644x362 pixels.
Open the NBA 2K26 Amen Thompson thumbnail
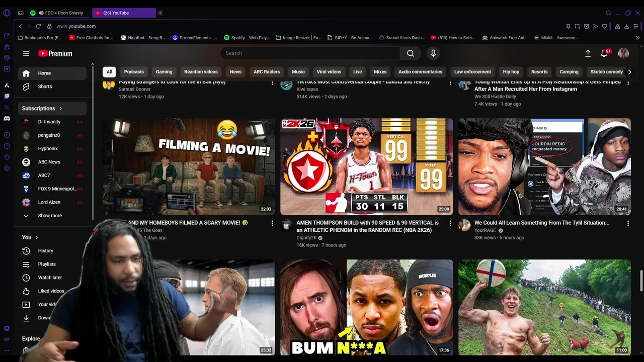click(367, 167)
